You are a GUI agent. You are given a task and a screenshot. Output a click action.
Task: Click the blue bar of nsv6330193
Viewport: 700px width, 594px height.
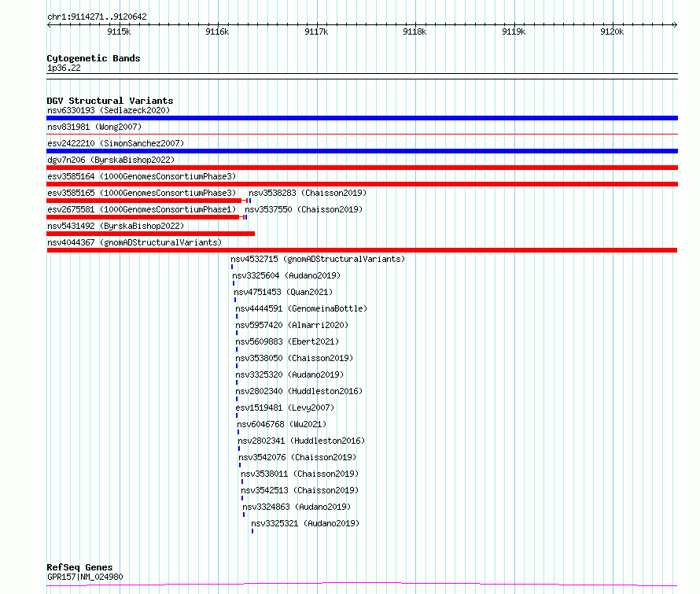coord(362,118)
